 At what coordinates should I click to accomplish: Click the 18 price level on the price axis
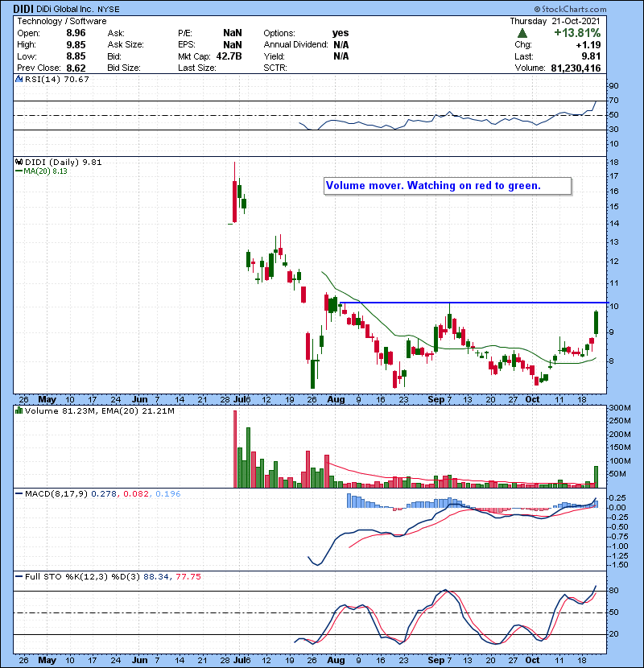point(613,163)
